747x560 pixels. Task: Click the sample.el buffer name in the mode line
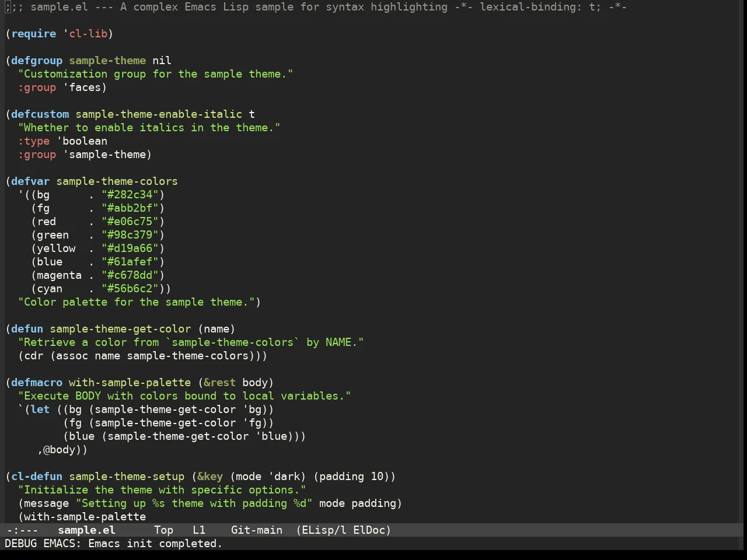[86, 530]
